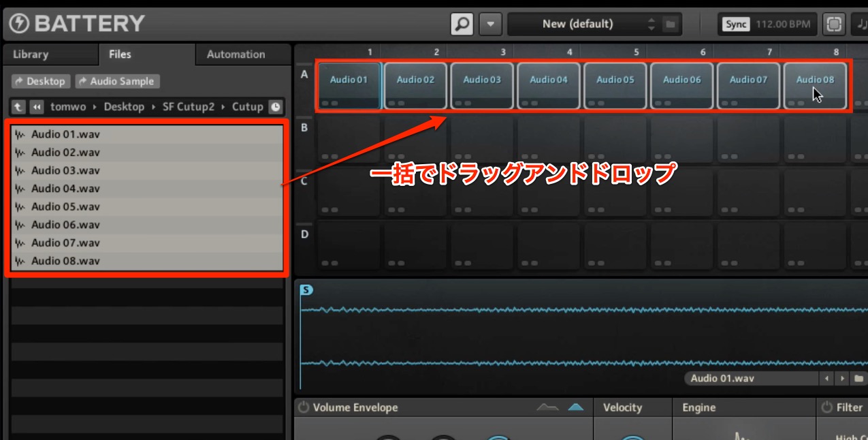Click the Audio 01.wav sample name field

pyautogui.click(x=752, y=378)
